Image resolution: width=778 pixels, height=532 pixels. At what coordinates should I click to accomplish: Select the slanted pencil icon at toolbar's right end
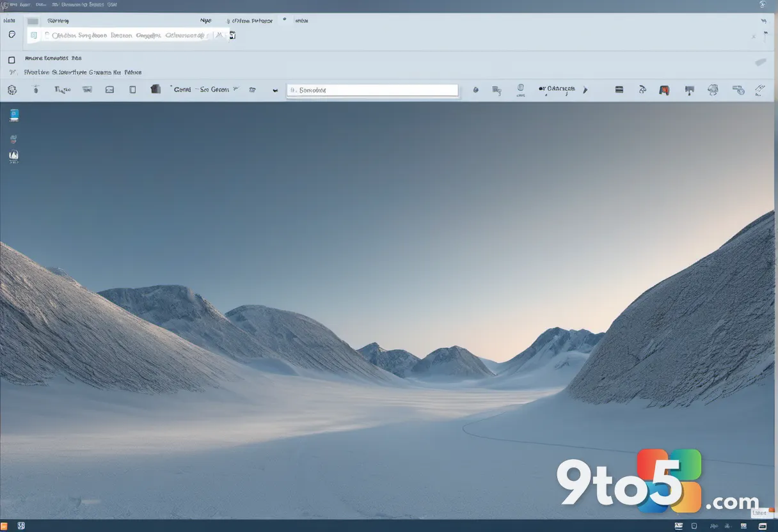click(759, 90)
